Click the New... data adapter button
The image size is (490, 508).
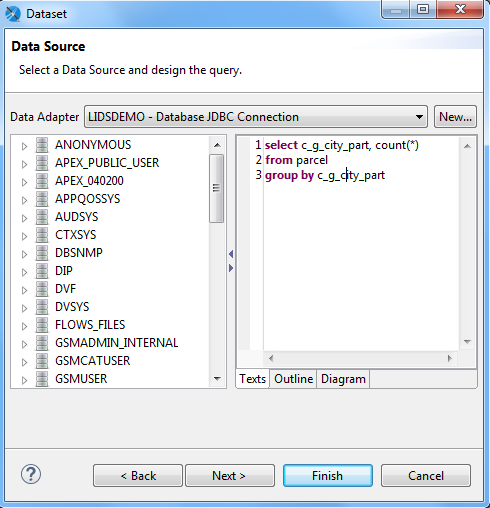[x=455, y=117]
